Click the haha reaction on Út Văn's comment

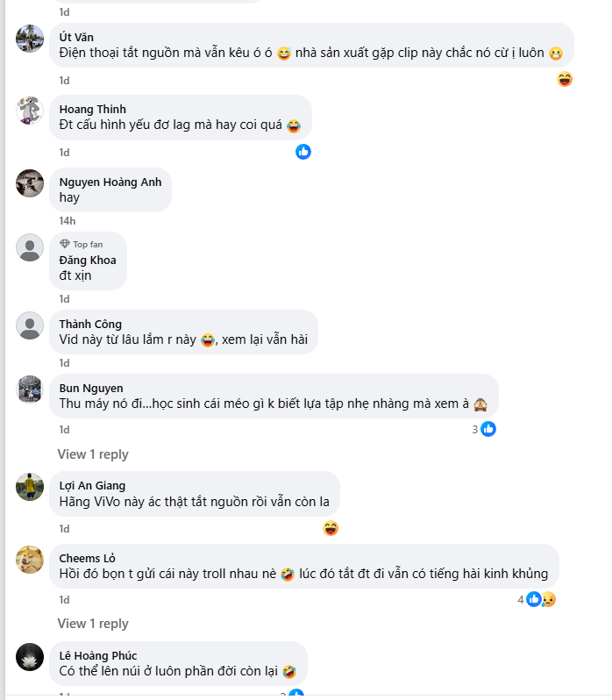565,80
